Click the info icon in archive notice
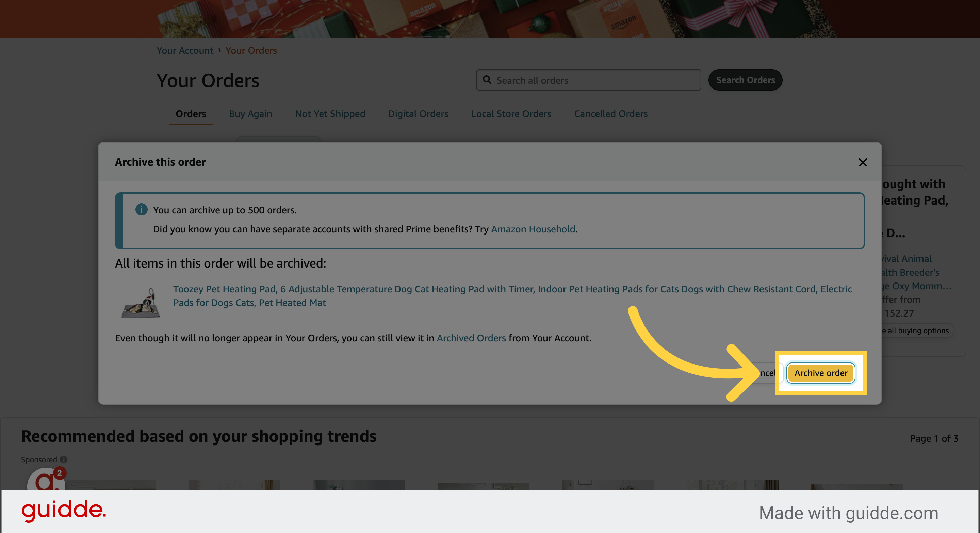Viewport: 980px width, 533px height. tap(141, 209)
